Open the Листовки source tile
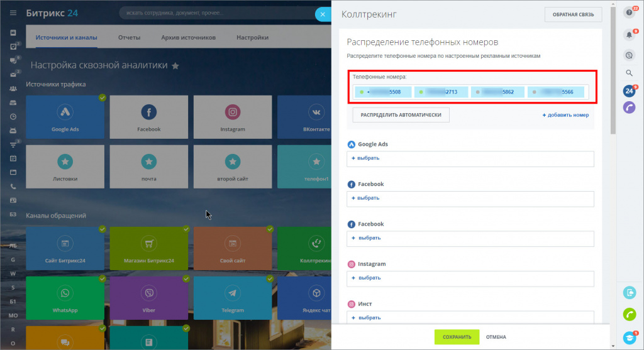This screenshot has height=350, width=644. (65, 167)
